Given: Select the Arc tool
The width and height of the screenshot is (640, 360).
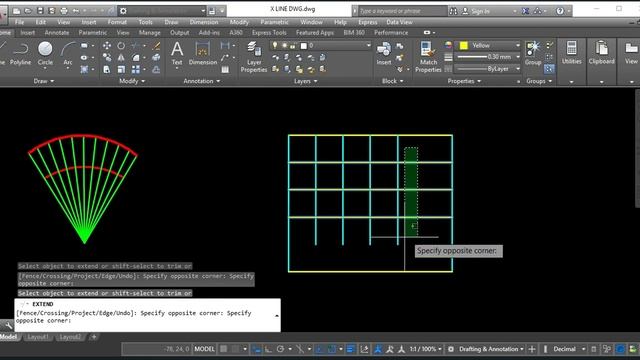Looking at the screenshot, I should pos(68,54).
